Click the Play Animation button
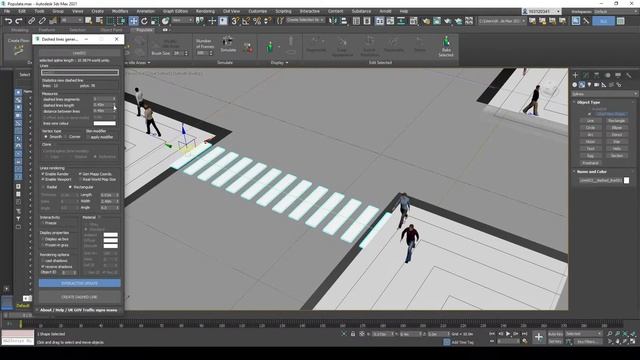This screenshot has width=640, height=360. pyautogui.click(x=508, y=334)
